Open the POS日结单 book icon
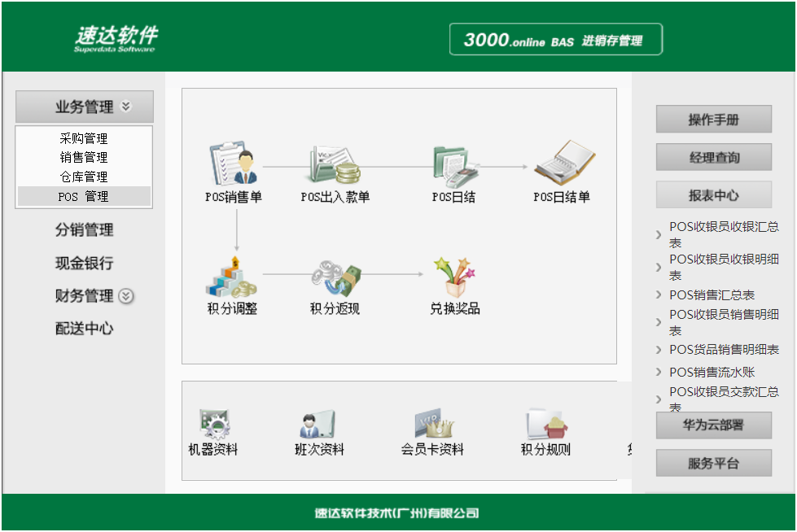 tap(564, 163)
